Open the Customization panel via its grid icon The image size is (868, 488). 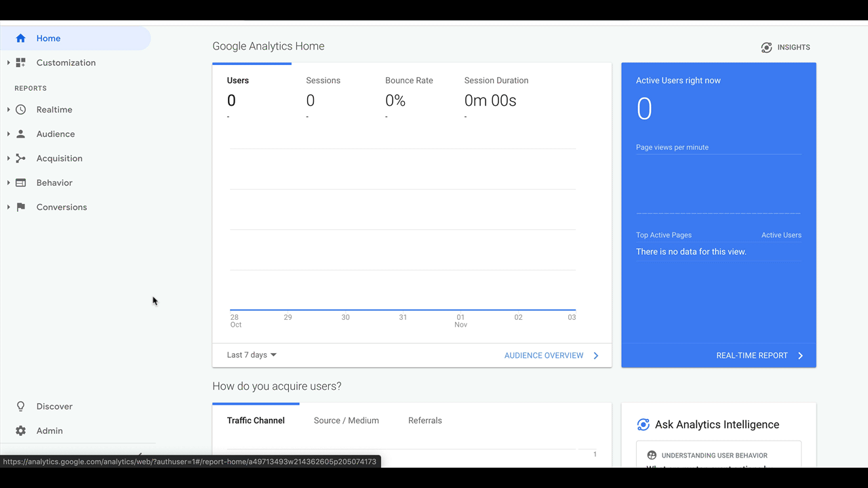[21, 62]
